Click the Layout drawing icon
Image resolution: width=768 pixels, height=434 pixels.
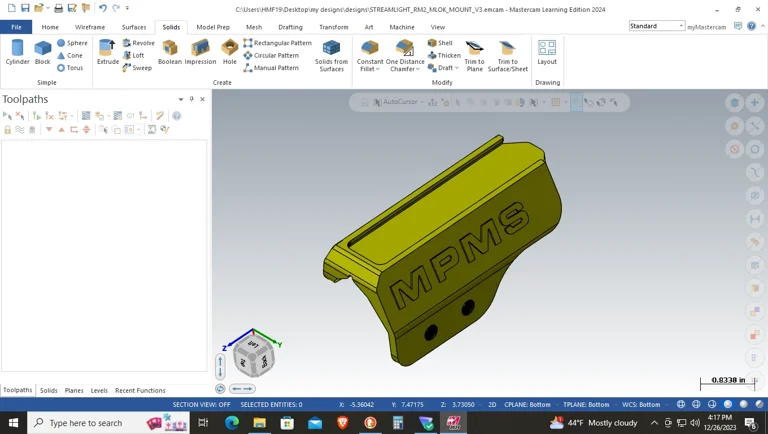coord(547,52)
